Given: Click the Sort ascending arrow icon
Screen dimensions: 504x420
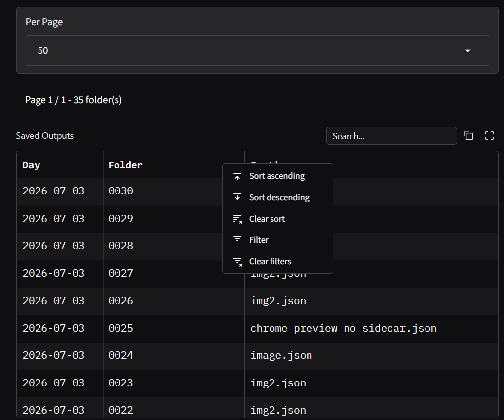Looking at the screenshot, I should point(237,176).
